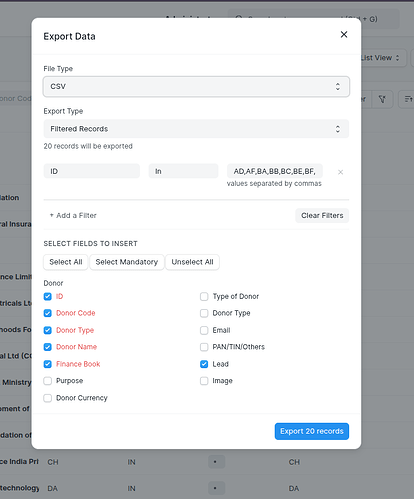Click the filter funnel icon behind dialog

point(382,99)
